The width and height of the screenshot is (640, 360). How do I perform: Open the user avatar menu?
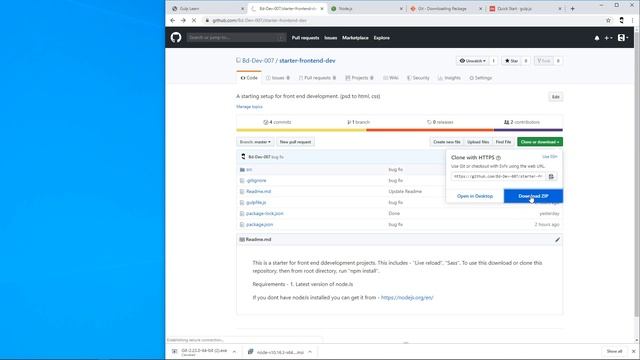(x=622, y=38)
